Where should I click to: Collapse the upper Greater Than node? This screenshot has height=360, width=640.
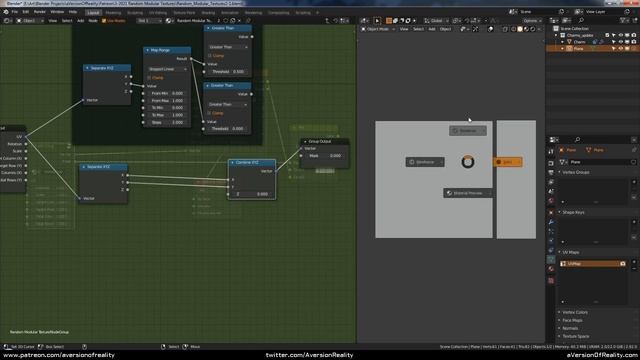[x=208, y=28]
